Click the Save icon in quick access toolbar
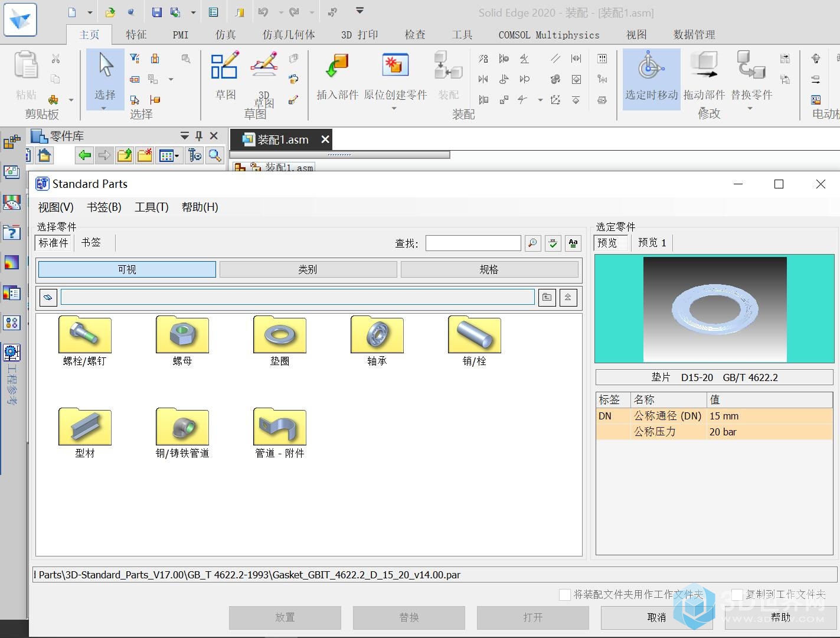Image resolution: width=840 pixels, height=638 pixels. click(156, 12)
